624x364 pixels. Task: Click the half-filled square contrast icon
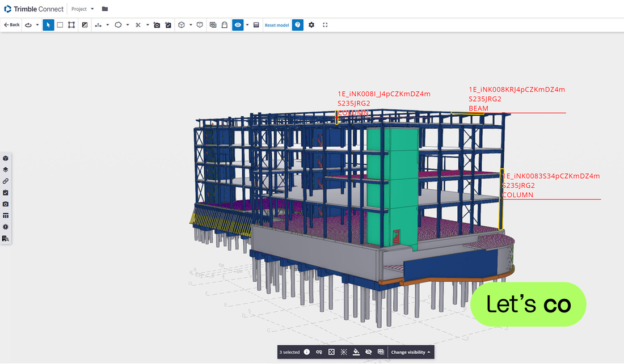point(85,25)
